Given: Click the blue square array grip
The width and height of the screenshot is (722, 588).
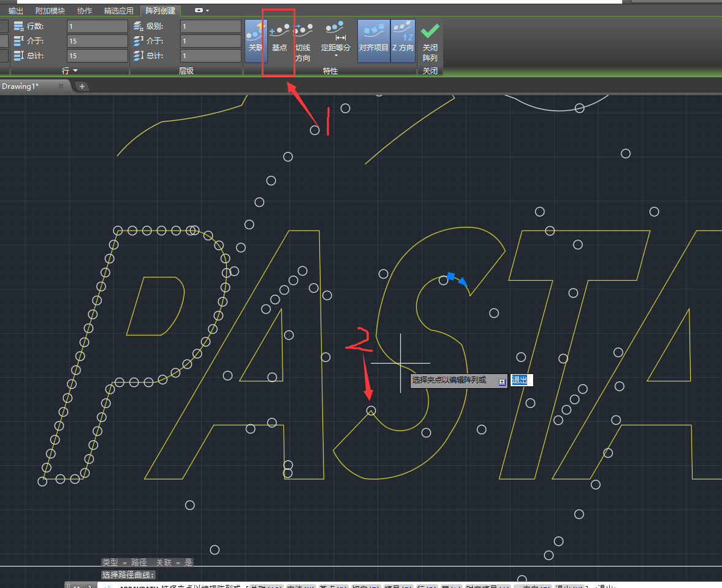Looking at the screenshot, I should (451, 276).
